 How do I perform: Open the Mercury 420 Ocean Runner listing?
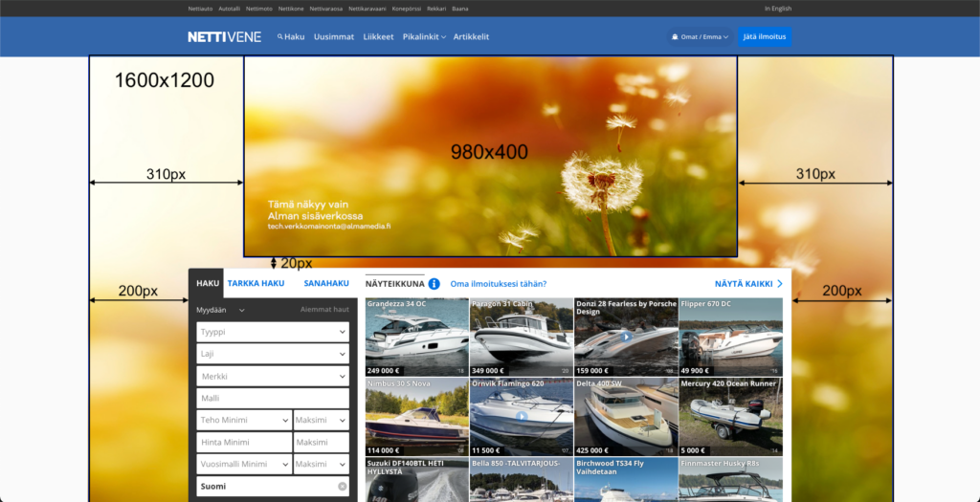(x=730, y=417)
